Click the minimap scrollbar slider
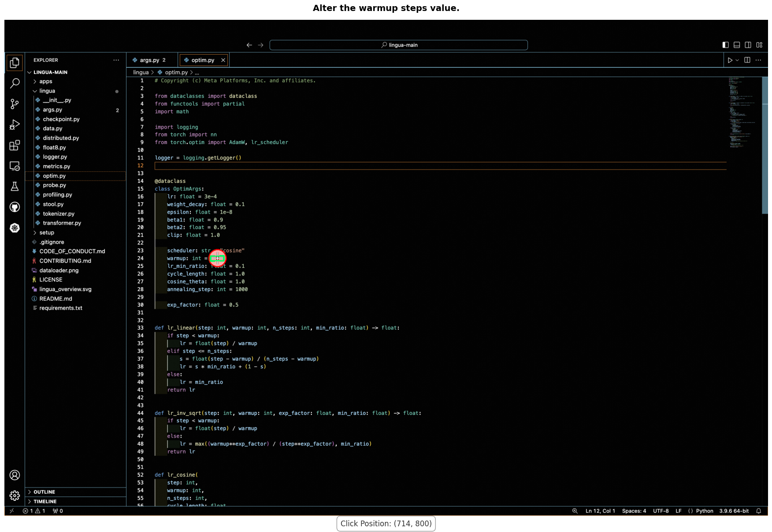 (765, 145)
